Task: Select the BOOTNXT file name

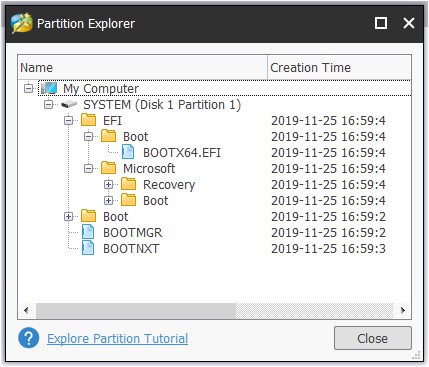Action: tap(131, 248)
